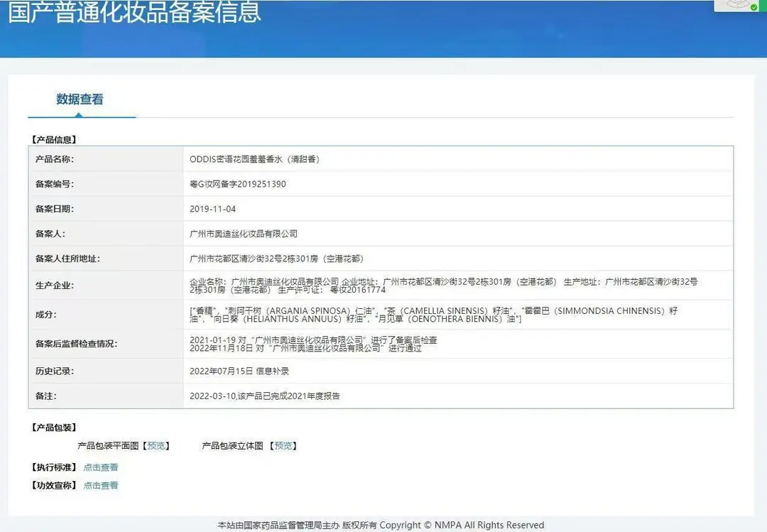Click the 国产普通化妆品备案信息 page title
The image size is (767, 532).
(135, 12)
